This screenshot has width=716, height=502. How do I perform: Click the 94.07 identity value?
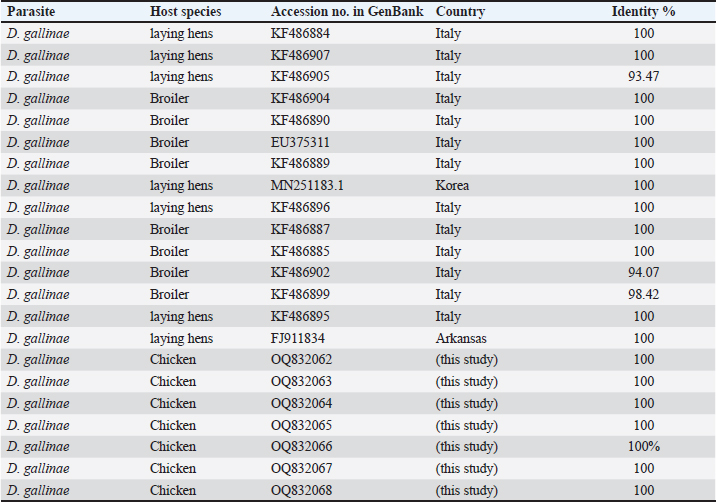pos(643,273)
